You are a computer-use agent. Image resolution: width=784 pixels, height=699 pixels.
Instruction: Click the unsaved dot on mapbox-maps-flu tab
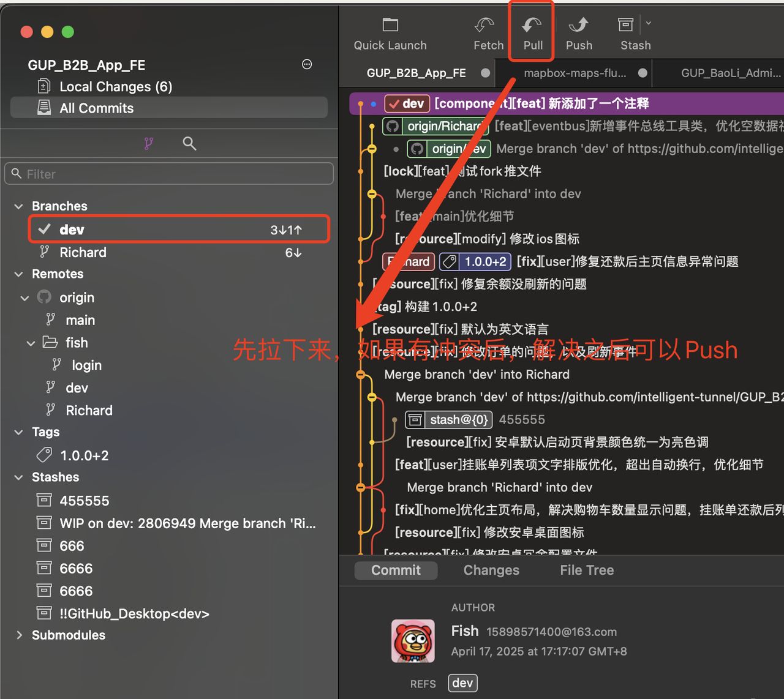coord(643,73)
